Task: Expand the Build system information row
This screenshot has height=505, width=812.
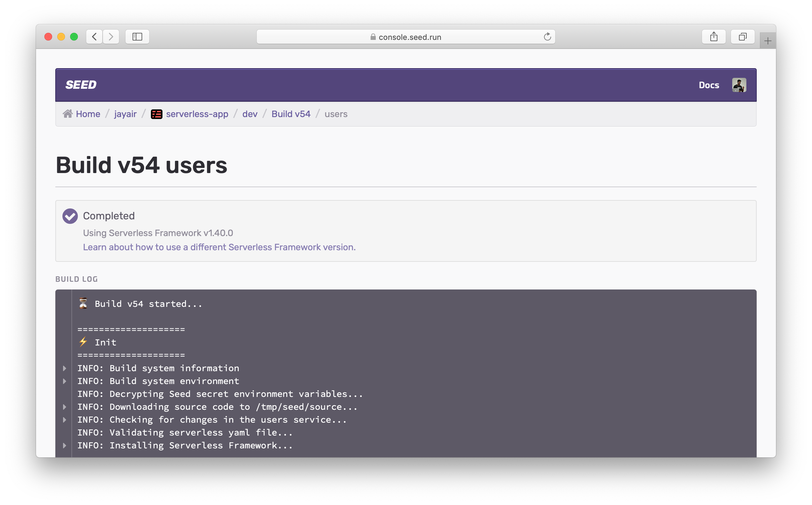Action: (65, 368)
